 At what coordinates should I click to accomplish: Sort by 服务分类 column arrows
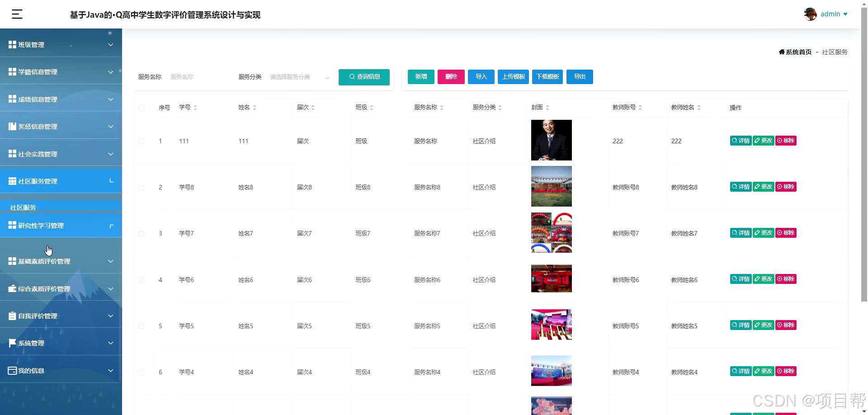(x=500, y=108)
